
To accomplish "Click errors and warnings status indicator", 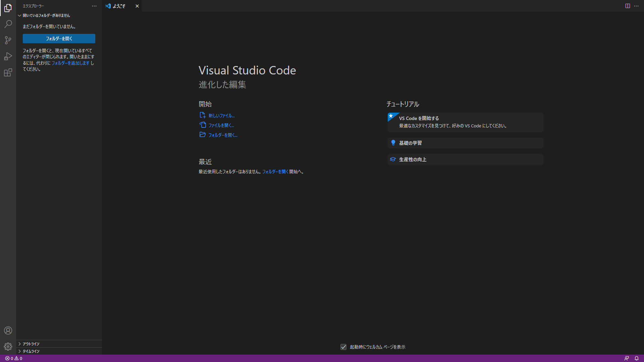I will 14,358.
